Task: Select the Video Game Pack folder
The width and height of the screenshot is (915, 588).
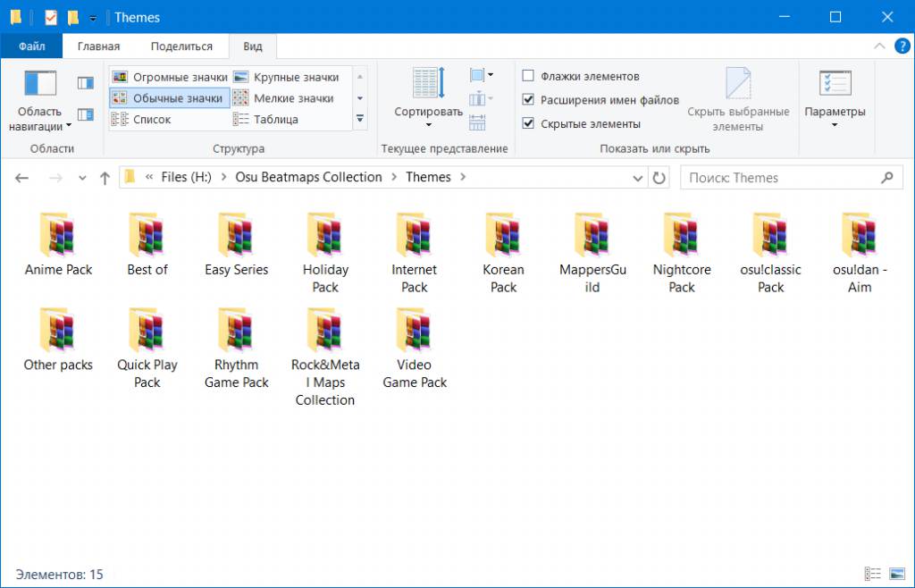Action: tap(415, 332)
